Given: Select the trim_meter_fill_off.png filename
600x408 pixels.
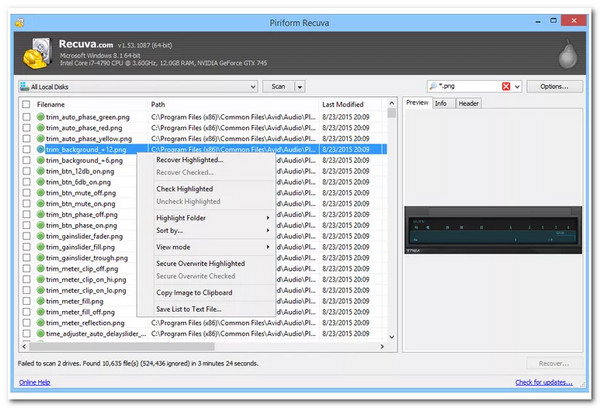Looking at the screenshot, I should 80,312.
